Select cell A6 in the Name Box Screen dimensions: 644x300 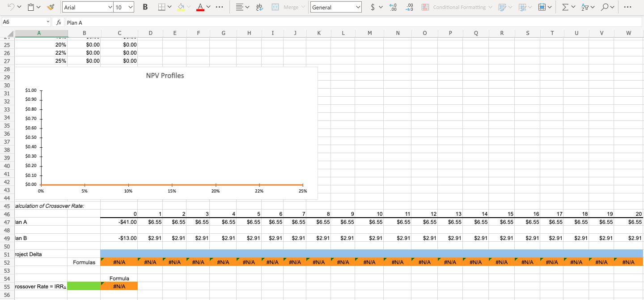(x=25, y=22)
